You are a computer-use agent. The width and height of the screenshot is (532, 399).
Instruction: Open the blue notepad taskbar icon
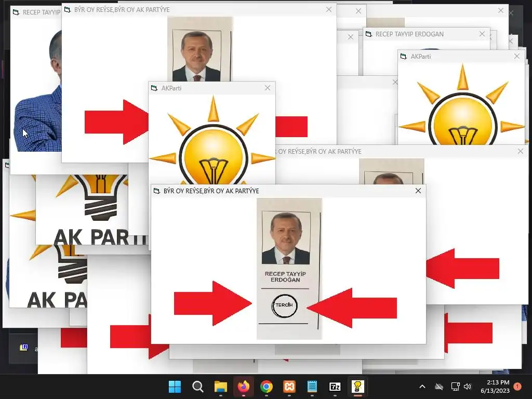point(312,387)
